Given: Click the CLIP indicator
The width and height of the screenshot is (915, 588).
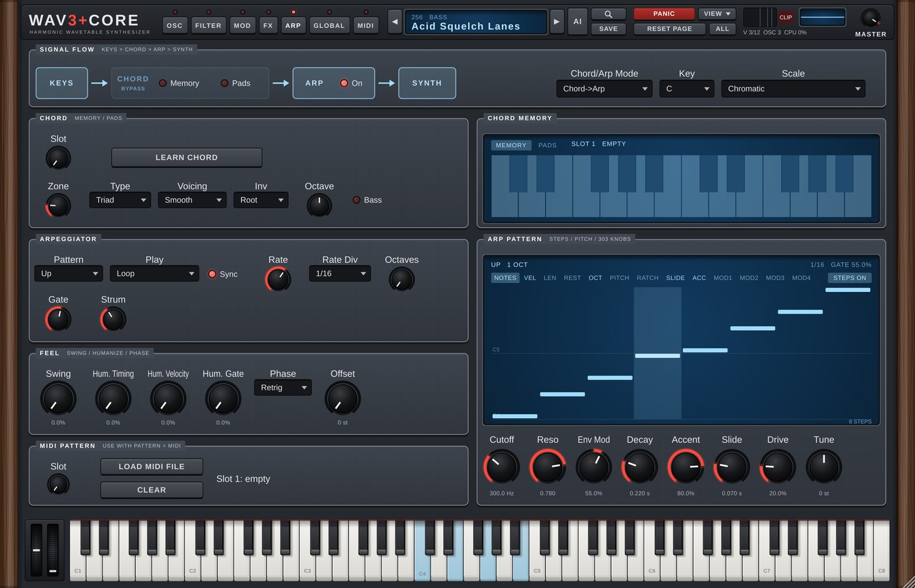Looking at the screenshot, I should pos(786,17).
